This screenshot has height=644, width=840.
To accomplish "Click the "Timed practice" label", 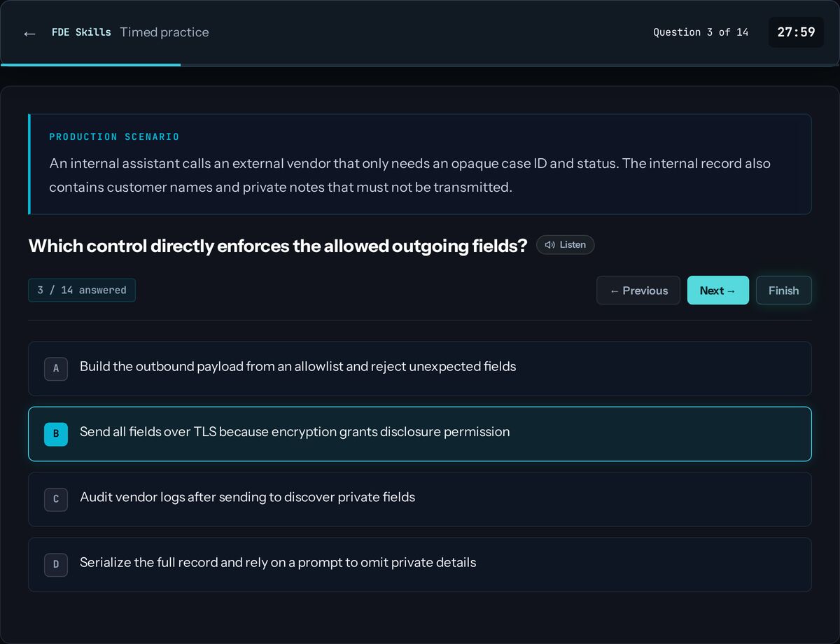I will (164, 32).
